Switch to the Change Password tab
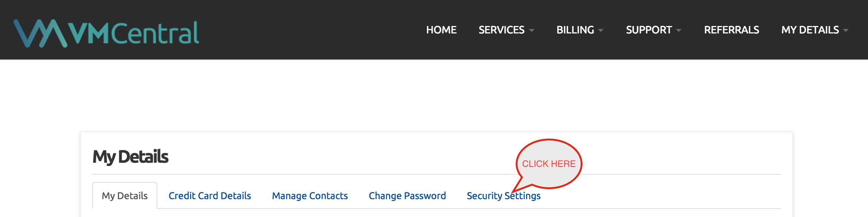Screen dimensions: 868x217 point(407,195)
